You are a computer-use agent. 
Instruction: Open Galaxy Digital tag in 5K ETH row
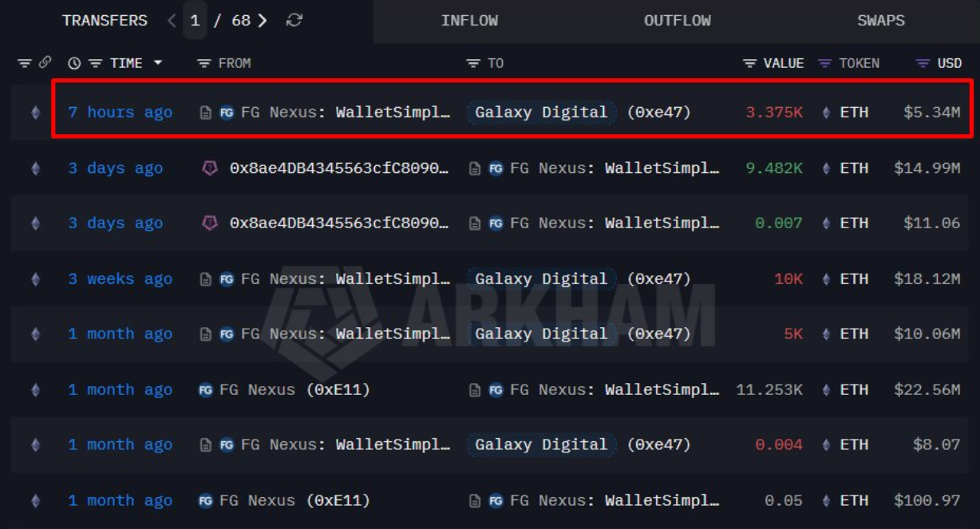(541, 334)
